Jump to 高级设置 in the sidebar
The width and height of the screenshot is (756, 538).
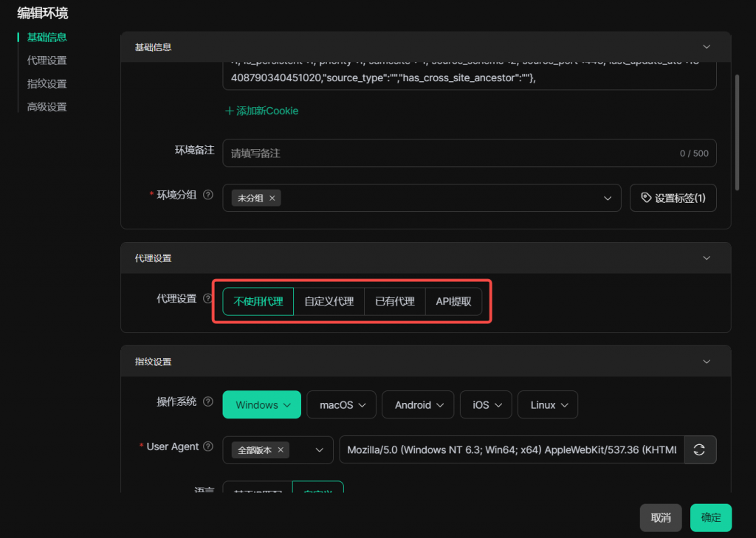(47, 107)
